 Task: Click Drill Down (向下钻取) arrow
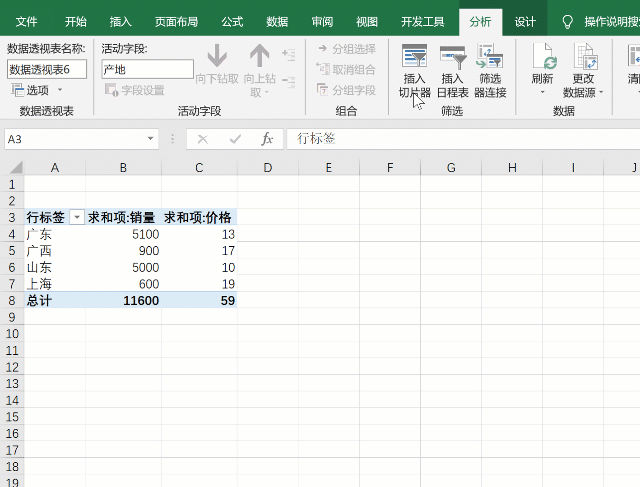pyautogui.click(x=217, y=56)
